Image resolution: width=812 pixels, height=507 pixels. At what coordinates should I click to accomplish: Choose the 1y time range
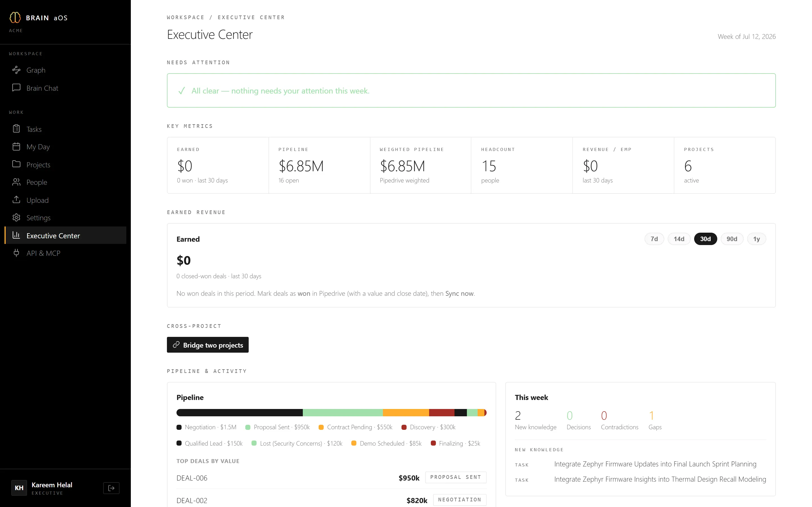coord(756,239)
